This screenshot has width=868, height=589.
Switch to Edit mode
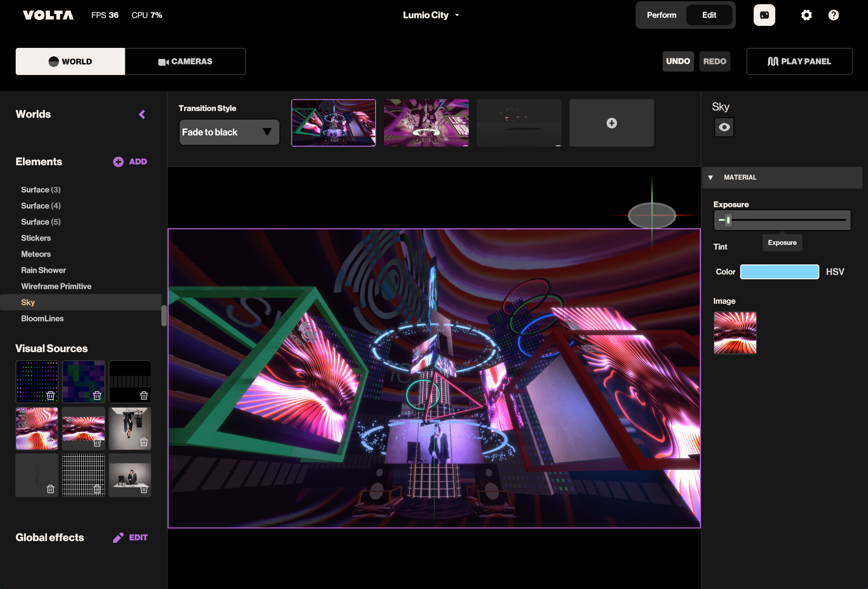709,15
